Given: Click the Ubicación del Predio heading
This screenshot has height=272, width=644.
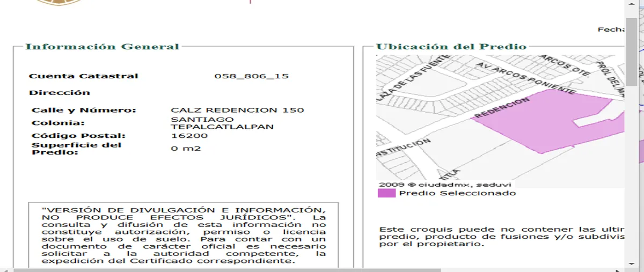Looking at the screenshot, I should click(451, 46).
